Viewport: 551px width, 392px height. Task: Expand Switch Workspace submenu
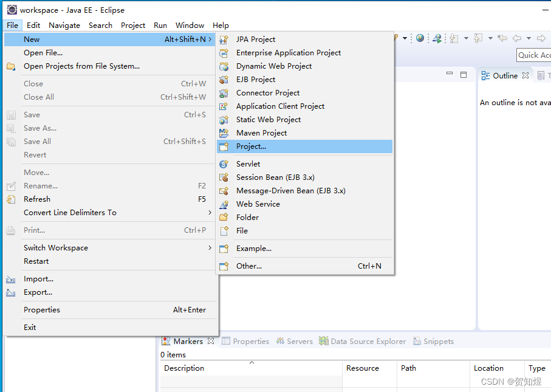tap(210, 247)
